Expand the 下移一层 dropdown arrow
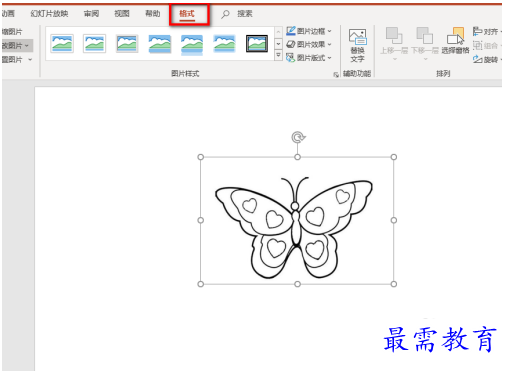 [x=425, y=59]
